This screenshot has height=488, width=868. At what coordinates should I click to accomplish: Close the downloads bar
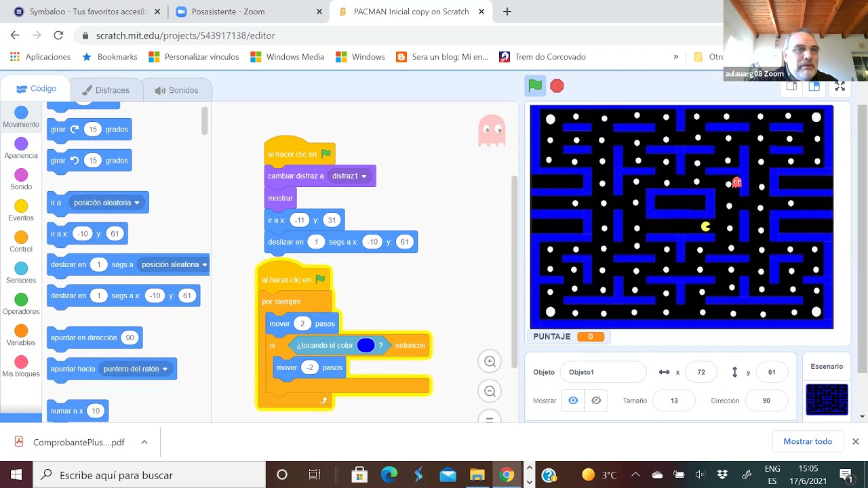856,441
